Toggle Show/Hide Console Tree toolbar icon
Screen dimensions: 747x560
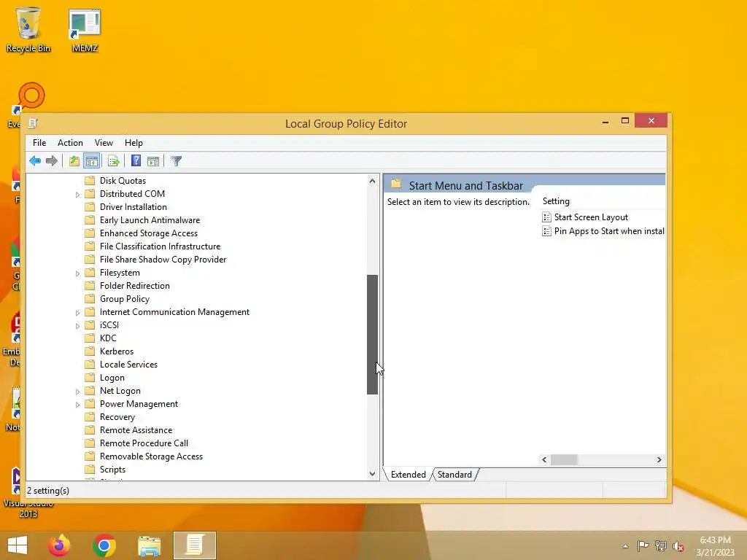[x=91, y=161]
